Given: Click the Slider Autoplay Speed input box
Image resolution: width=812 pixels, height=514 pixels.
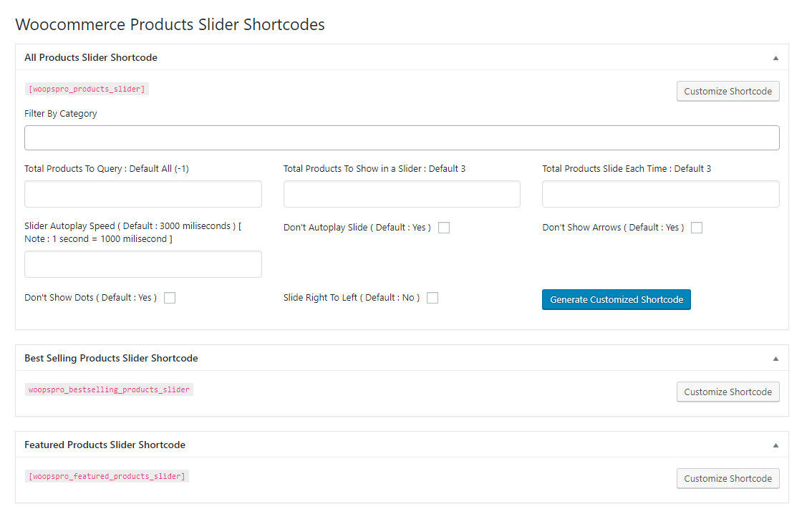Looking at the screenshot, I should point(143,264).
